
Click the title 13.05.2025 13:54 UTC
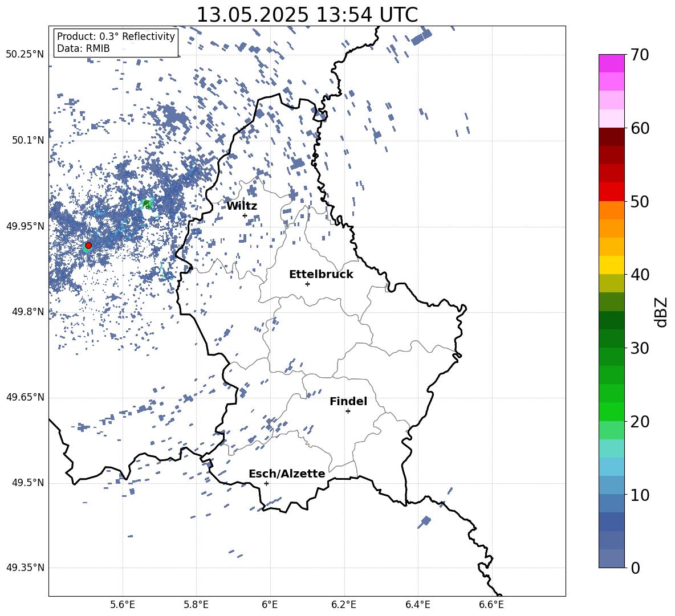tap(307, 15)
